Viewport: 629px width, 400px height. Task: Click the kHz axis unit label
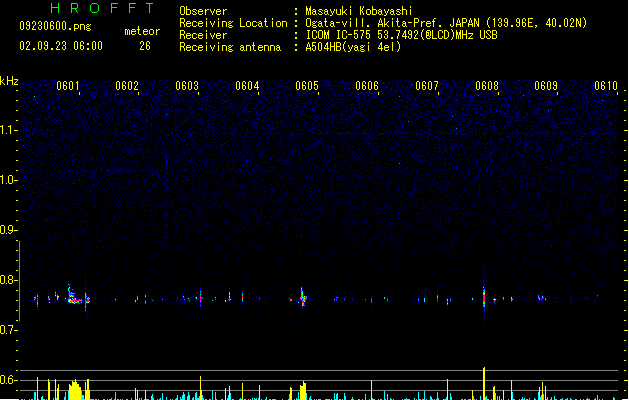(9, 81)
